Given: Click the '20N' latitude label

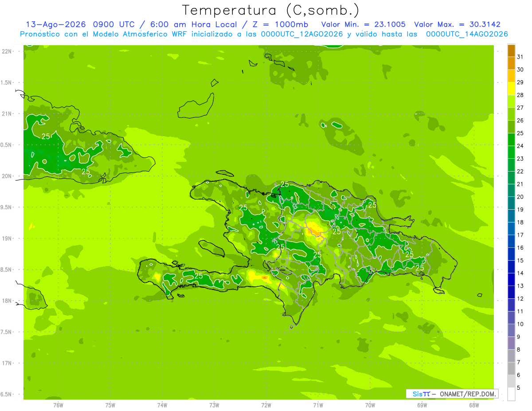Looking at the screenshot, I should tap(7, 176).
